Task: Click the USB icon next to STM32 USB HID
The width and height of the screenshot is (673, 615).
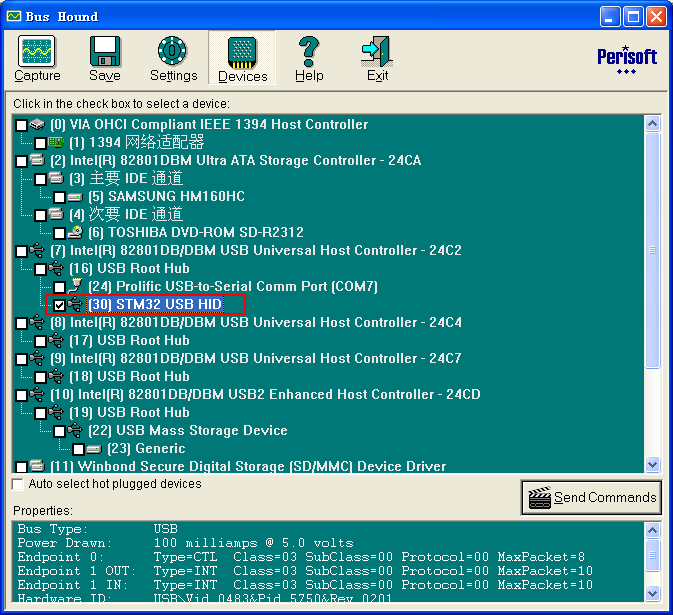Action: [75, 304]
